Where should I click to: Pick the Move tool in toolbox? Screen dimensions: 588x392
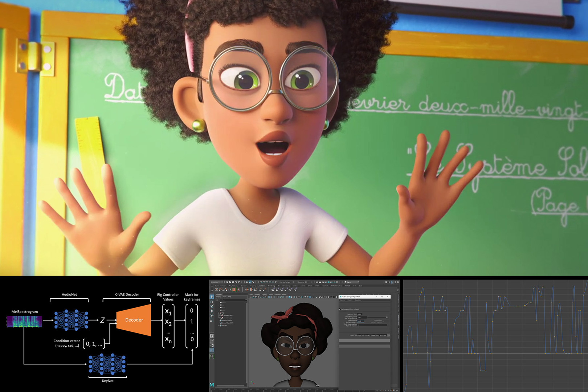coord(212,311)
